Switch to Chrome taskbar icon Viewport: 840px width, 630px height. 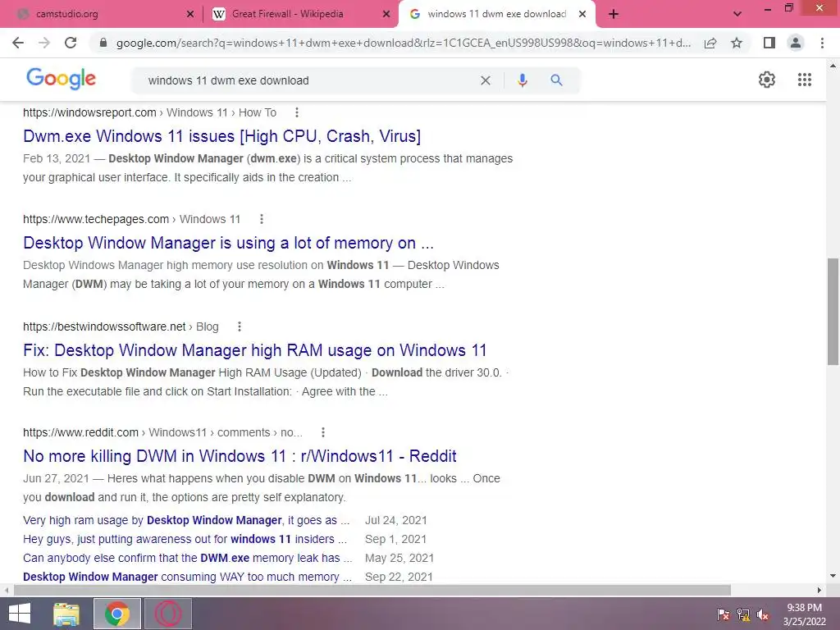(x=116, y=614)
